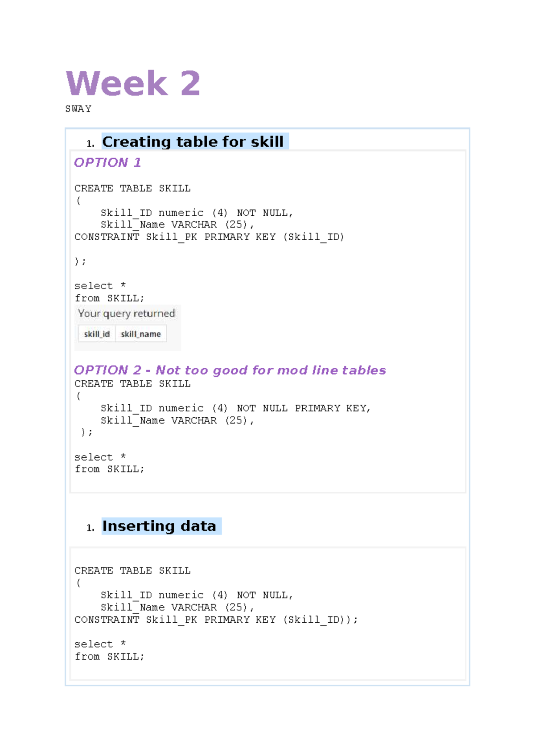Click the "Week 2" page title
This screenshot has height=756, width=535.
pos(133,83)
